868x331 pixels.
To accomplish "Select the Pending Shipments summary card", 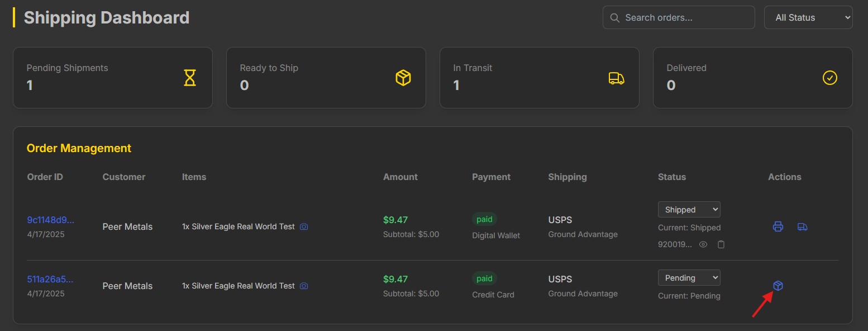I will click(x=113, y=78).
